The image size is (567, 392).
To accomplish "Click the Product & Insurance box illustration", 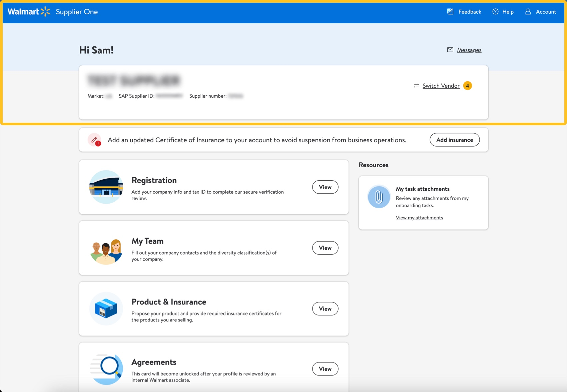I will coord(106,309).
